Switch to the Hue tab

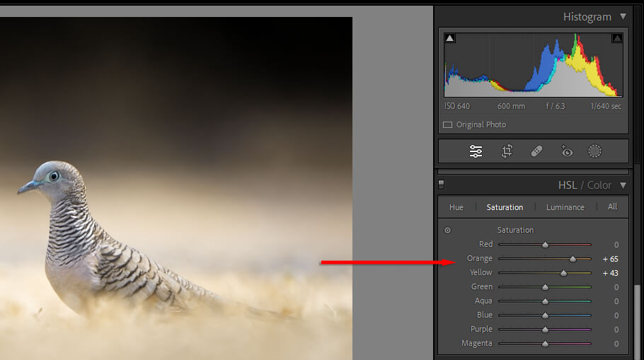click(x=456, y=207)
